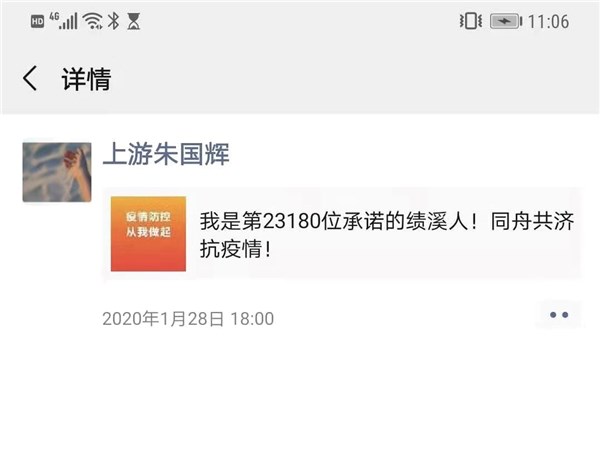Tap the hourglass timer icon
600x458 pixels.
[134, 21]
